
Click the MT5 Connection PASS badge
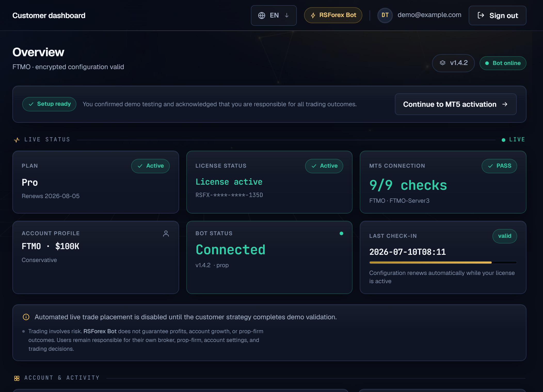click(x=499, y=166)
